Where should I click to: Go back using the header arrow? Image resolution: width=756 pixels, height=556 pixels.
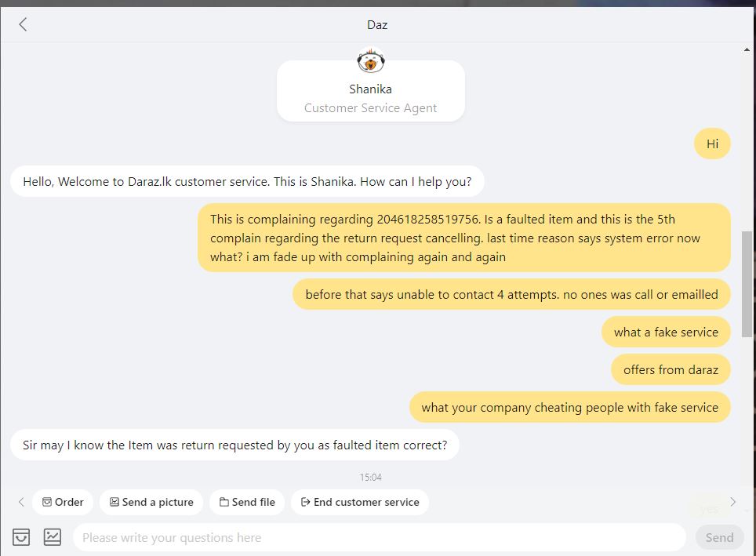(x=23, y=24)
